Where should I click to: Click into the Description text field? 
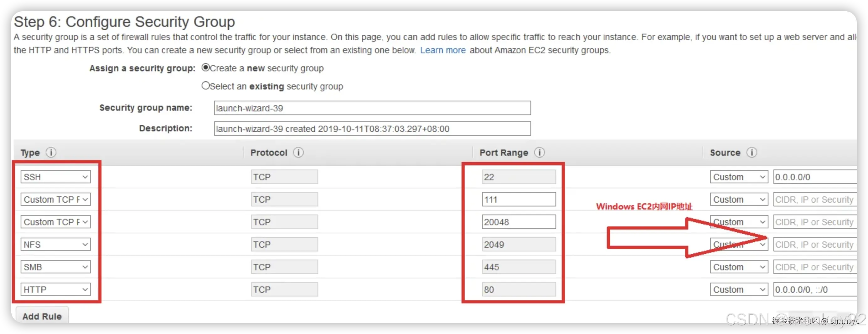tap(372, 129)
